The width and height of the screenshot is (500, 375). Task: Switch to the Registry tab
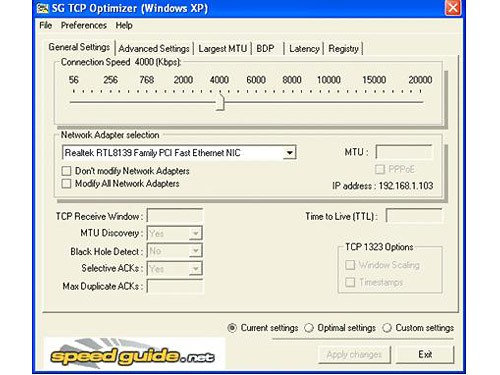pyautogui.click(x=344, y=49)
